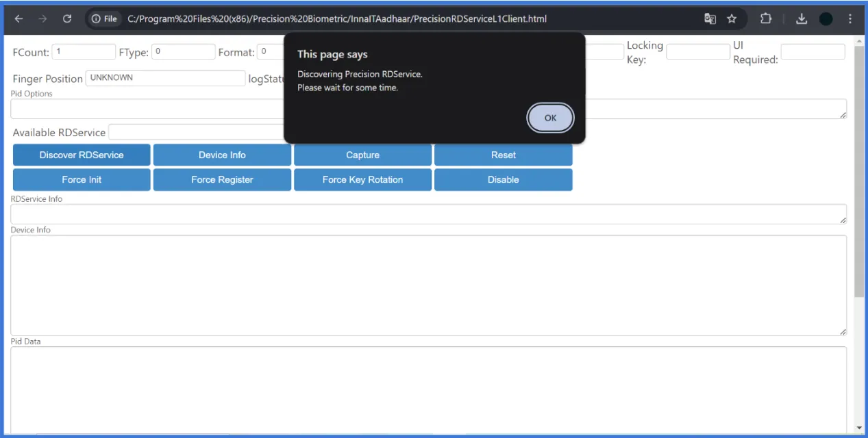Click the 'Discovering Precision RDService.' message text

click(360, 74)
